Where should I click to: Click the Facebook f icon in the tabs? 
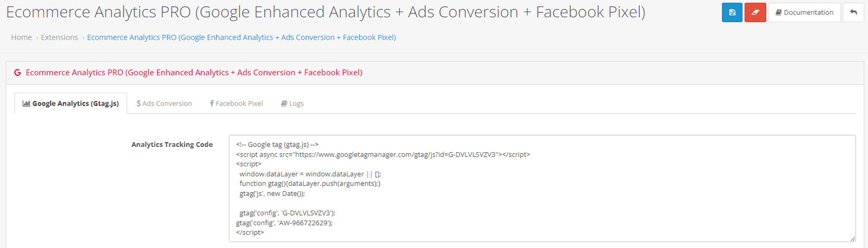pyautogui.click(x=212, y=103)
